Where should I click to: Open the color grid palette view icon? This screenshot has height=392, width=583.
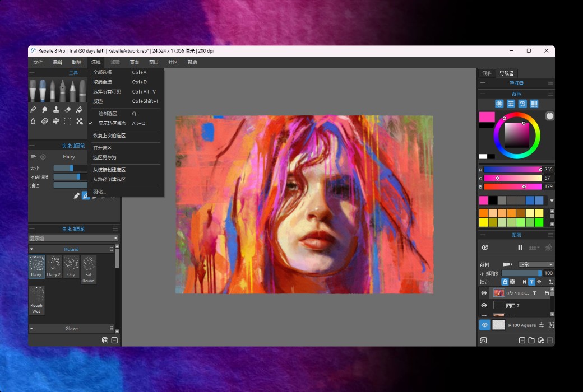534,104
